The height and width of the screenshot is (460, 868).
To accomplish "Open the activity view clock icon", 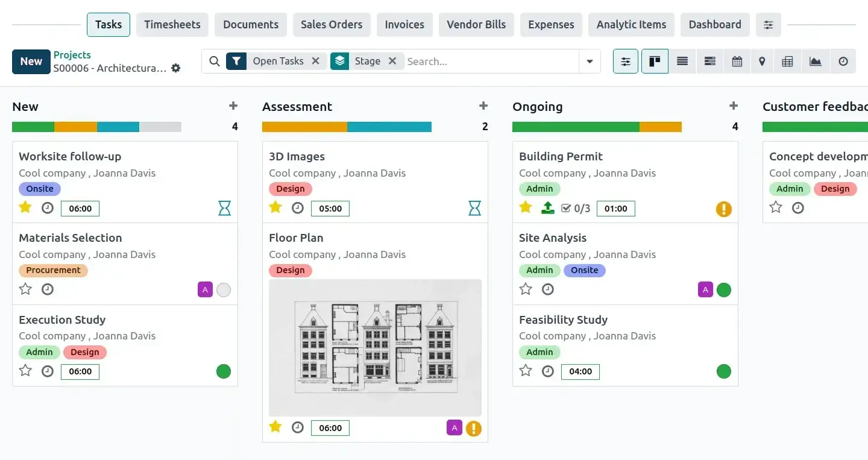I will (x=843, y=61).
